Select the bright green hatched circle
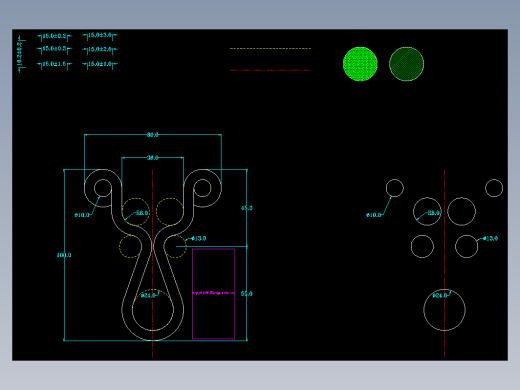The height and width of the screenshot is (390, 520). 360,64
